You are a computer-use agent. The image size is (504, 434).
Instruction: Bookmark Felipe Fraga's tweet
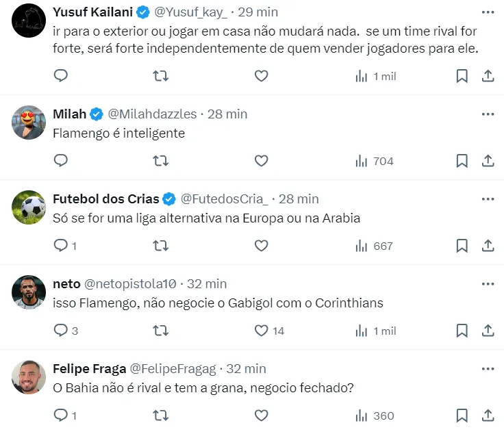(462, 416)
